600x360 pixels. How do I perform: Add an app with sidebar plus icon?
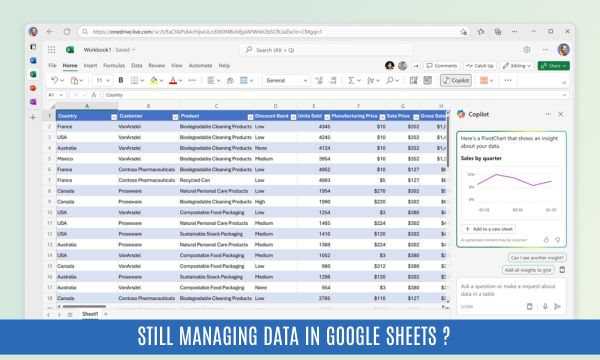[x=33, y=117]
